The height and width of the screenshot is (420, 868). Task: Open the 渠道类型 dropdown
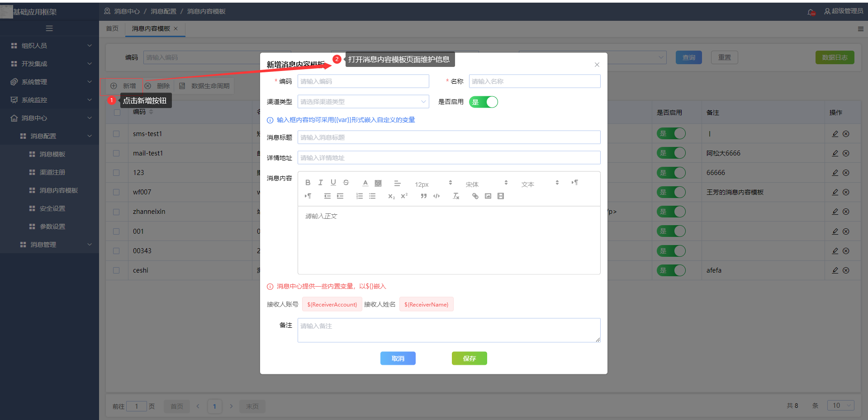[x=363, y=102]
